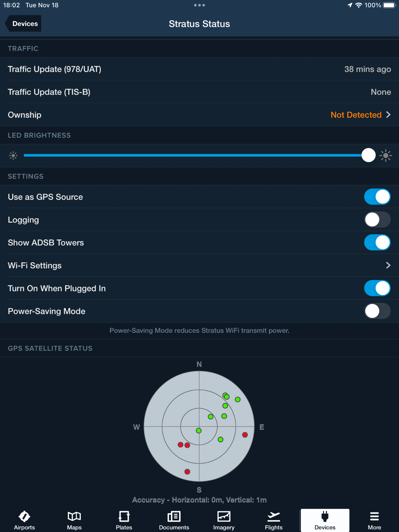
Task: Tap the Flights airplane icon
Action: point(274,516)
